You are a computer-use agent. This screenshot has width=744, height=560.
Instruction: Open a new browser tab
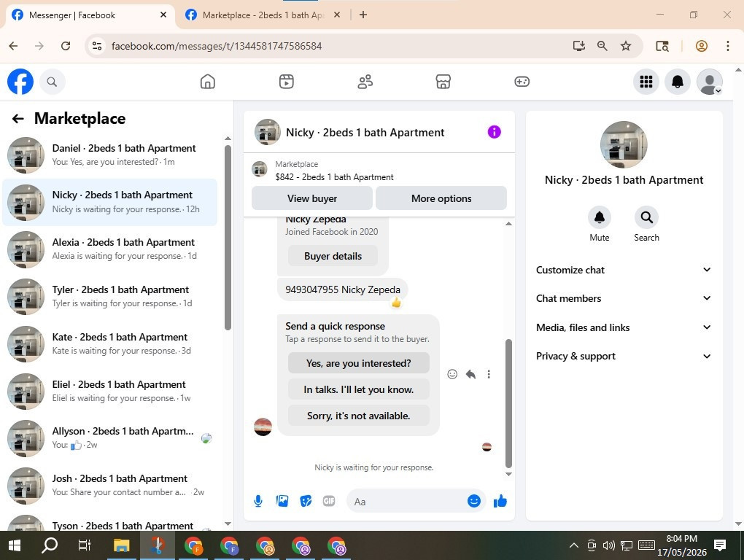pyautogui.click(x=363, y=15)
